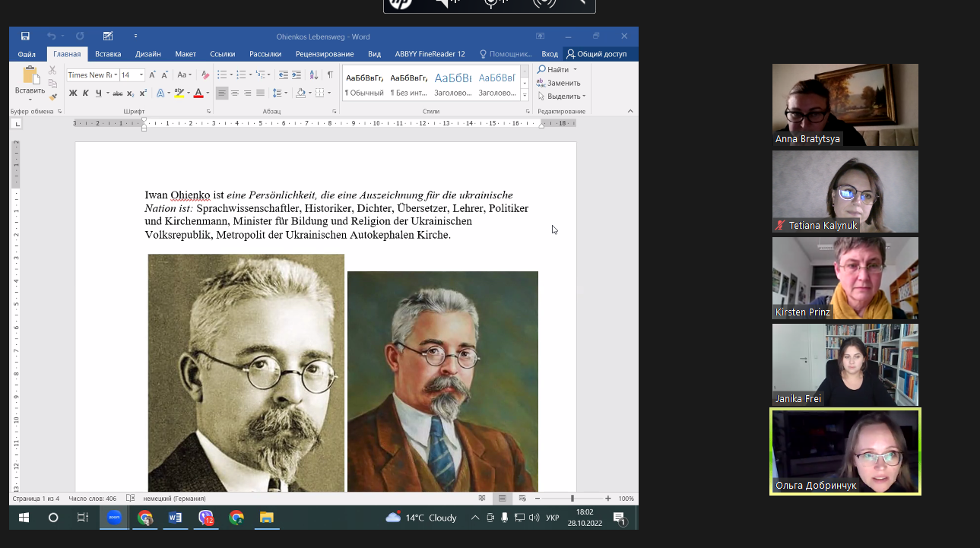
Task: Open the Вставка ribbon tab
Action: 108,54
